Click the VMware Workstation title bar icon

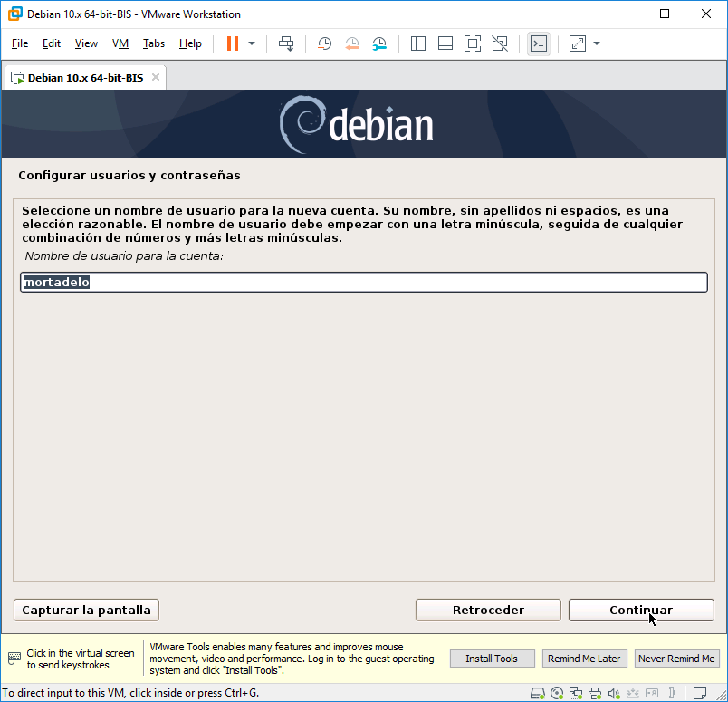(14, 14)
